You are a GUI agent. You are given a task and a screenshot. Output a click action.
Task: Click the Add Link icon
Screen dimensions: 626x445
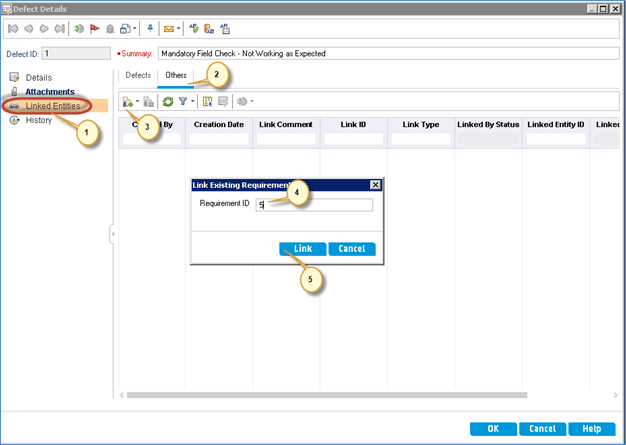[126, 101]
